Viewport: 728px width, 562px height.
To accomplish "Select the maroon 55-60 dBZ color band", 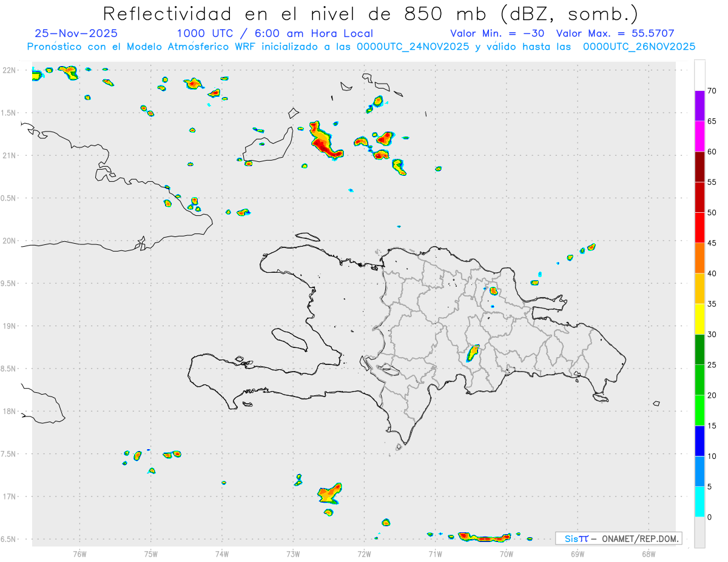I will [x=699, y=167].
